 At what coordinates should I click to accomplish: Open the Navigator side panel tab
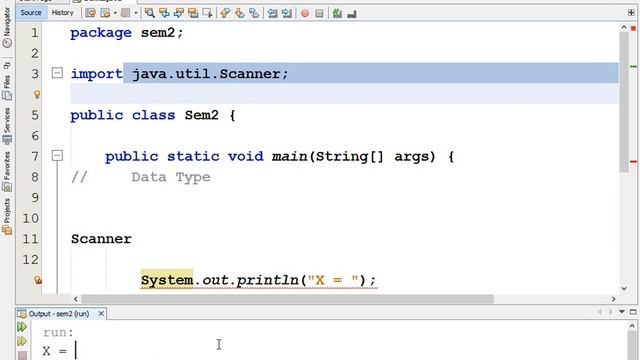(7, 27)
